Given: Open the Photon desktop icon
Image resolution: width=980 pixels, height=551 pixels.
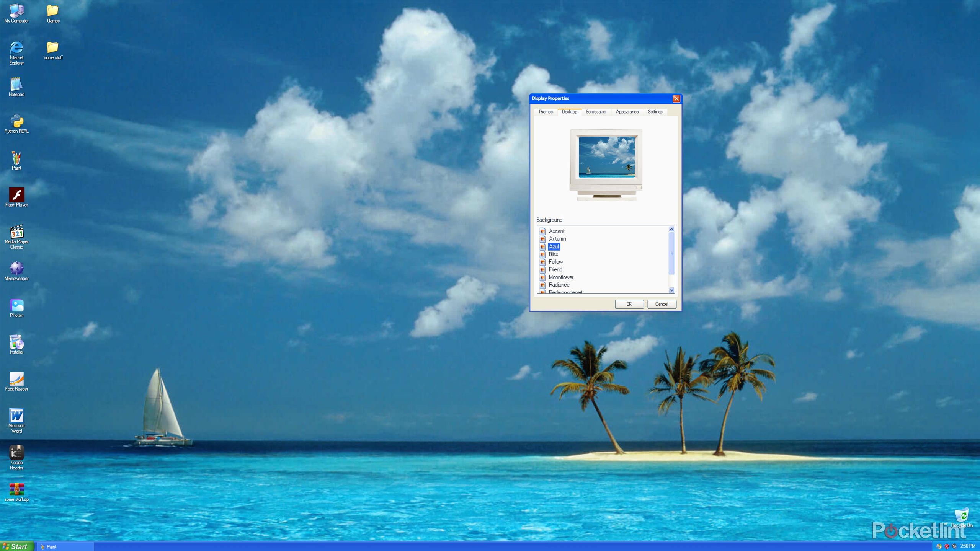Looking at the screenshot, I should tap(16, 308).
